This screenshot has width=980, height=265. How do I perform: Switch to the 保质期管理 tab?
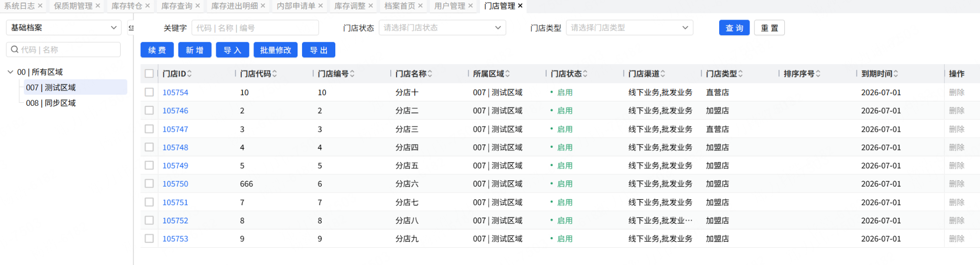[73, 6]
